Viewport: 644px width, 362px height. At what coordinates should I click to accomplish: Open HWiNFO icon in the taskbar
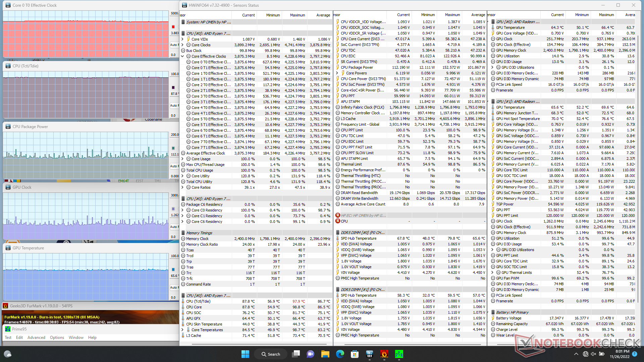click(369, 354)
